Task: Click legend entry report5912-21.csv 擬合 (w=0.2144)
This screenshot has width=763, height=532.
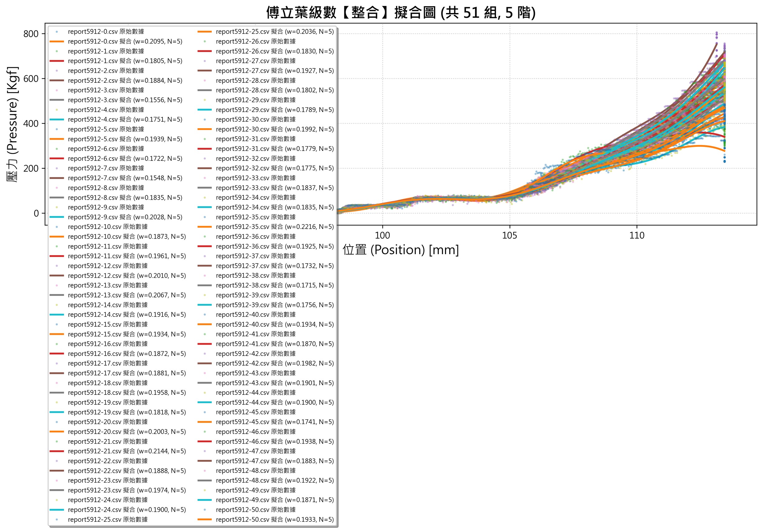Action: (x=127, y=451)
